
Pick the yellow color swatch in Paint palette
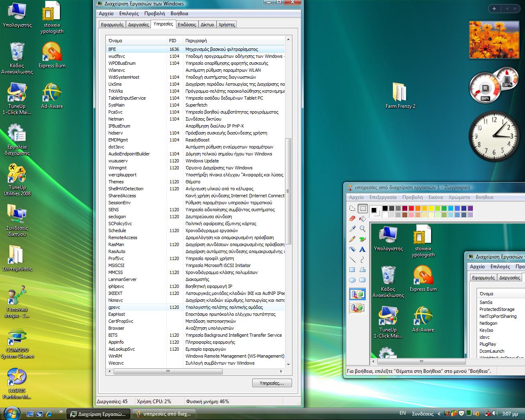tap(431, 209)
